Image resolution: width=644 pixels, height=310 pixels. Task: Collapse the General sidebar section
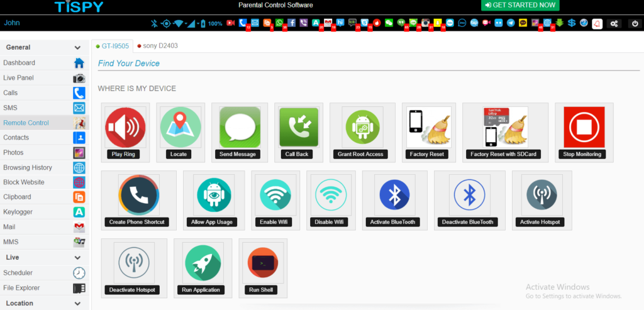[x=77, y=48]
